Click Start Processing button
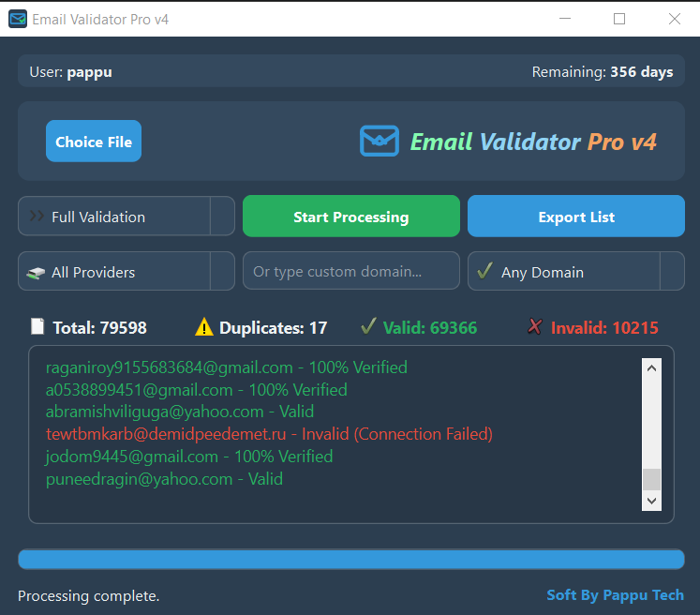 click(x=351, y=217)
